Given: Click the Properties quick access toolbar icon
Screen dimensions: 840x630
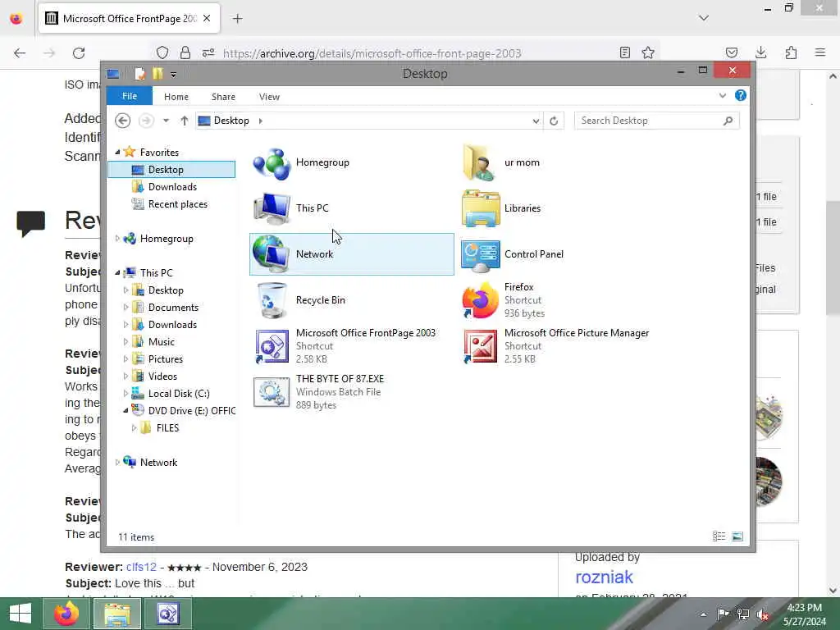Looking at the screenshot, I should point(139,74).
